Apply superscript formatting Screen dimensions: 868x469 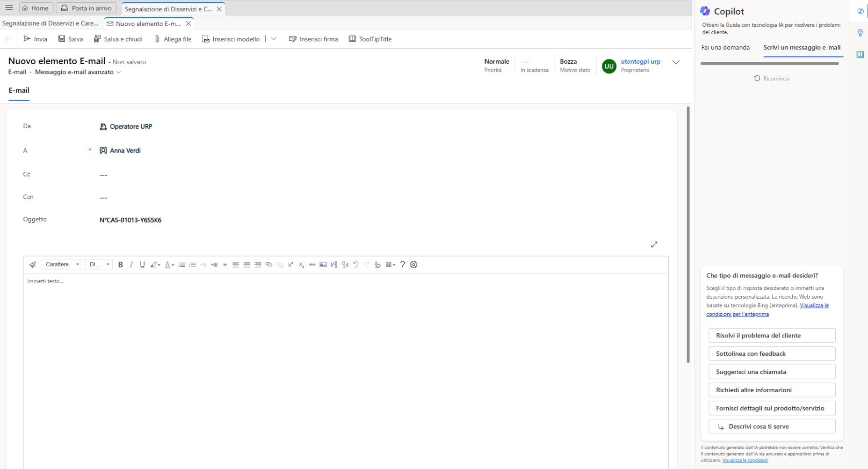point(290,264)
